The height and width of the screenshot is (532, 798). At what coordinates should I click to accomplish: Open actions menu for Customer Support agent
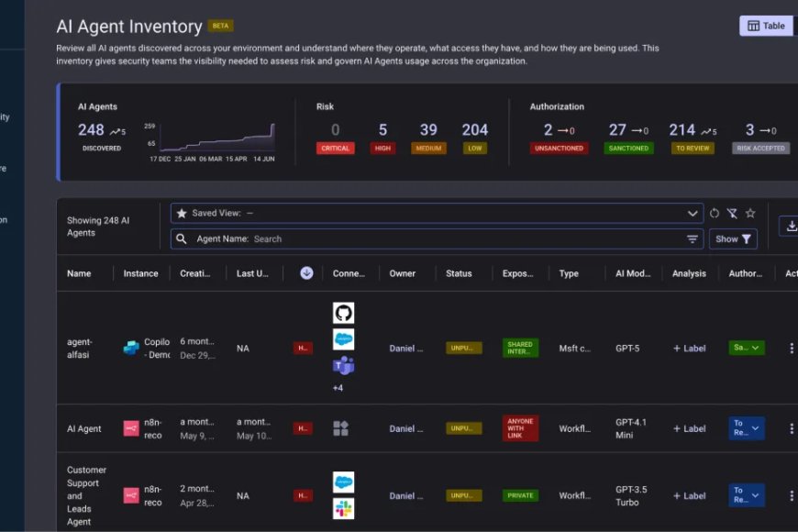click(792, 495)
